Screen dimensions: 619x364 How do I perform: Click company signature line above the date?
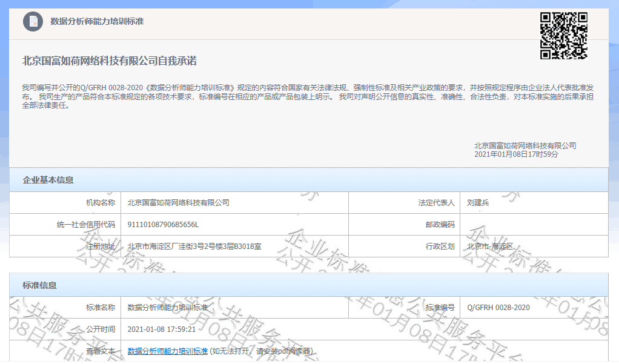coord(525,146)
